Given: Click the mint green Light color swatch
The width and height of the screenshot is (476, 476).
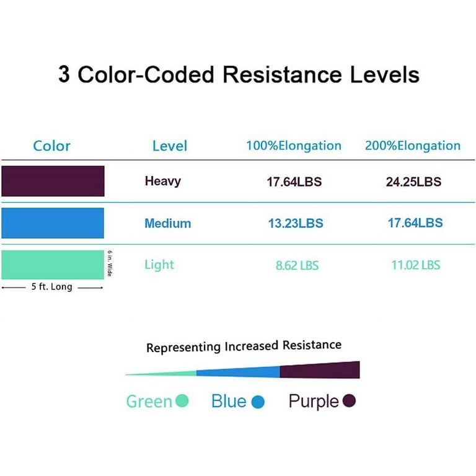Looking at the screenshot, I should click(53, 265).
